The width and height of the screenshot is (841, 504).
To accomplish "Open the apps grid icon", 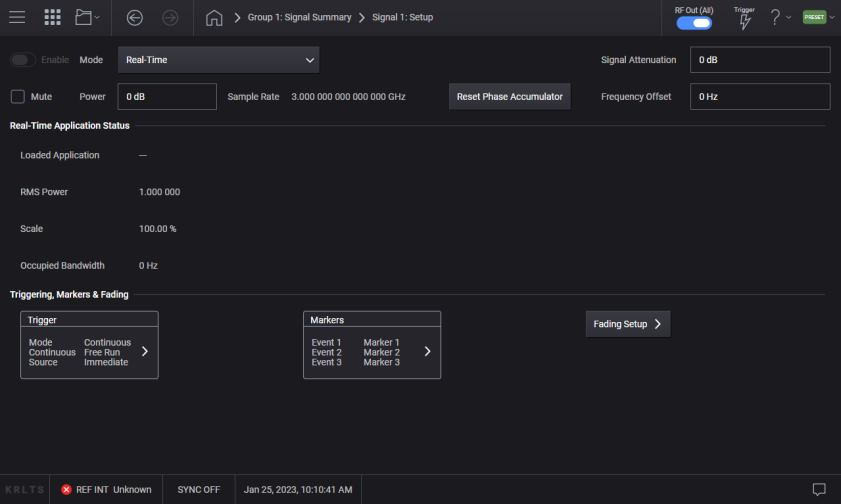I will tap(52, 17).
